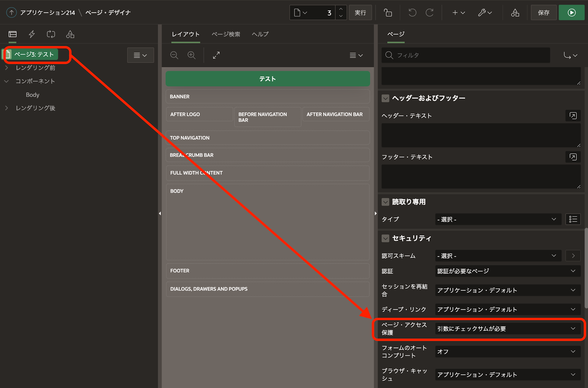This screenshot has height=388, width=588.
Task: Switch to the ページ検索 tab
Action: (226, 34)
